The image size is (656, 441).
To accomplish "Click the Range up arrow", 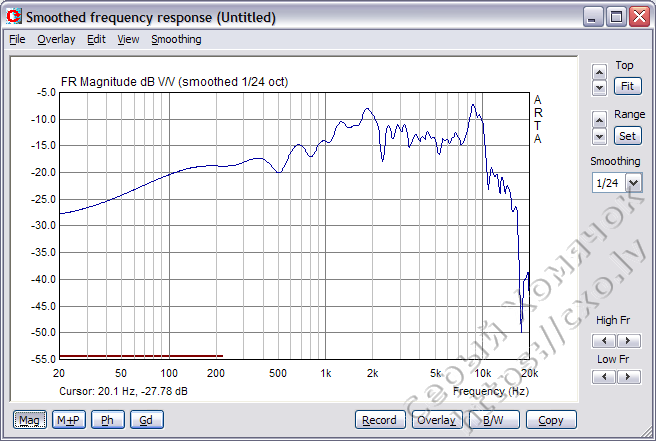I will (599, 121).
